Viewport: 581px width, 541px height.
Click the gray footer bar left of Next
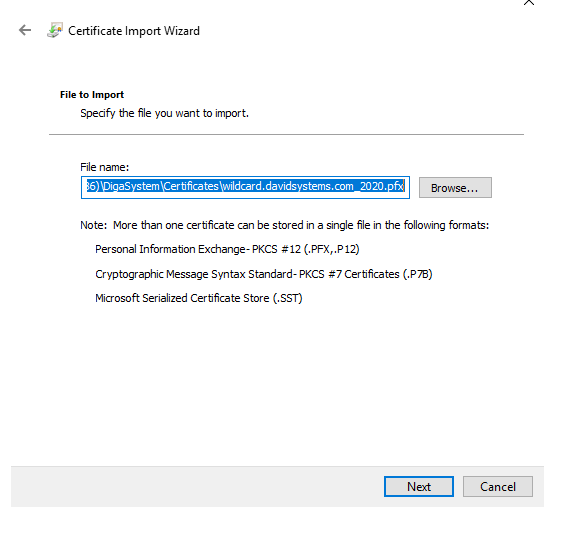pyautogui.click(x=196, y=487)
